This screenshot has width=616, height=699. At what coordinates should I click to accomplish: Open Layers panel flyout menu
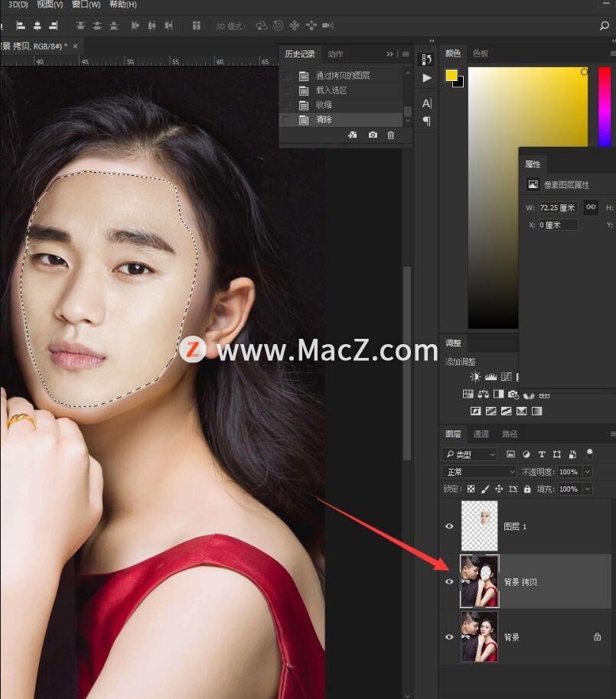[613, 434]
